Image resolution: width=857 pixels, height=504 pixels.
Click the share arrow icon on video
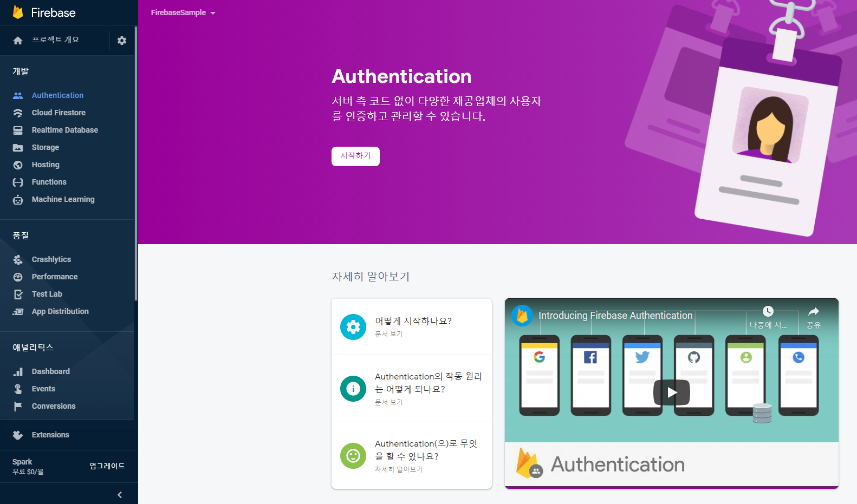point(814,311)
